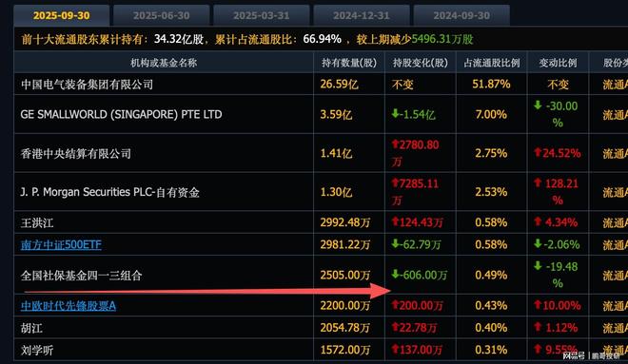
Task: Click the 124.43万 holding change value
Action: (x=418, y=222)
